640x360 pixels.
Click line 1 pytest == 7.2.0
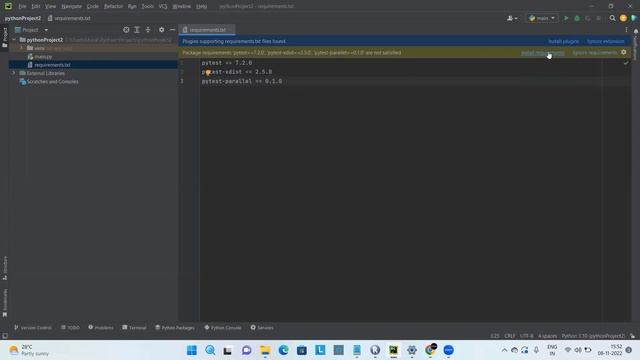[x=227, y=63]
